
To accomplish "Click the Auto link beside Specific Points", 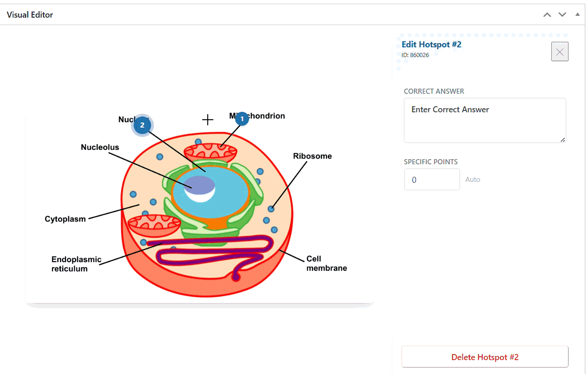I will [x=473, y=179].
